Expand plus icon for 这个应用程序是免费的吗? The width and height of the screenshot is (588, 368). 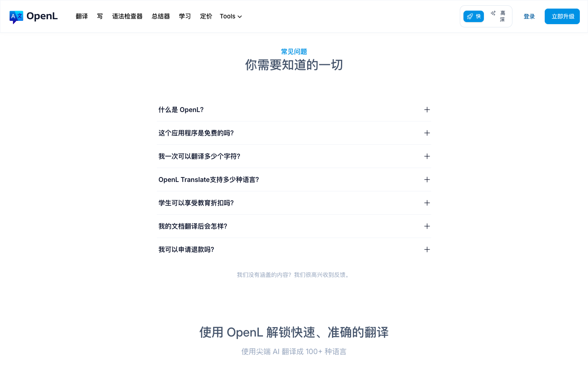click(x=427, y=133)
